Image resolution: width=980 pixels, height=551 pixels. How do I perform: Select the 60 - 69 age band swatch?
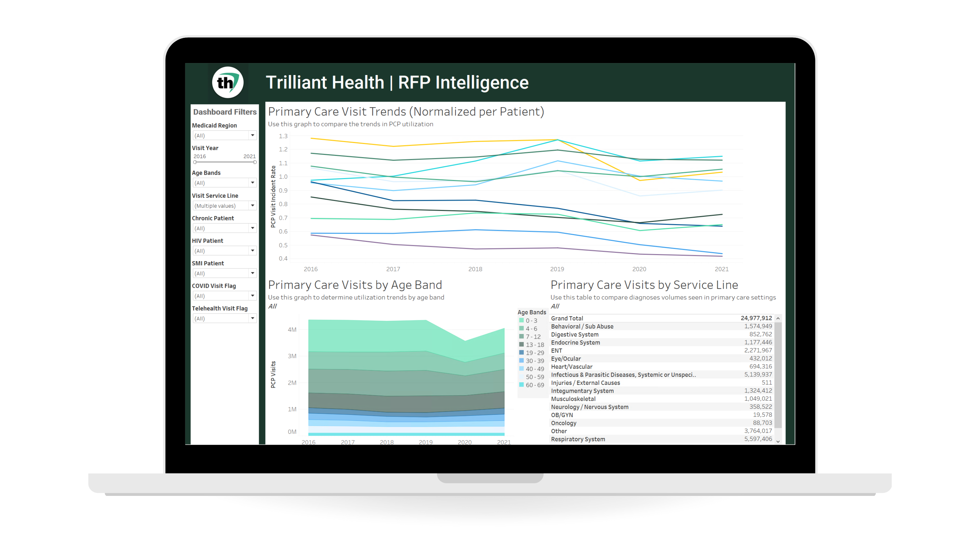[522, 385]
